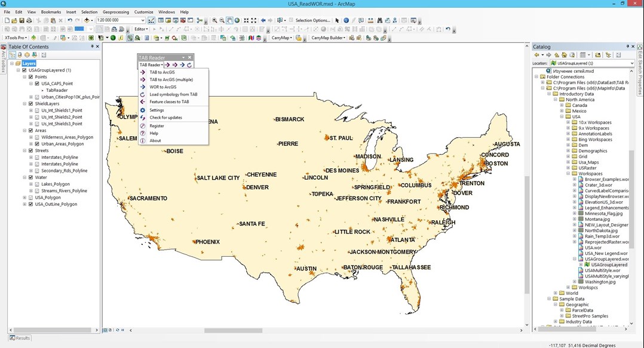
Task: Uncheck the USAGroupLayered (1) layer
Action: (x=24, y=70)
